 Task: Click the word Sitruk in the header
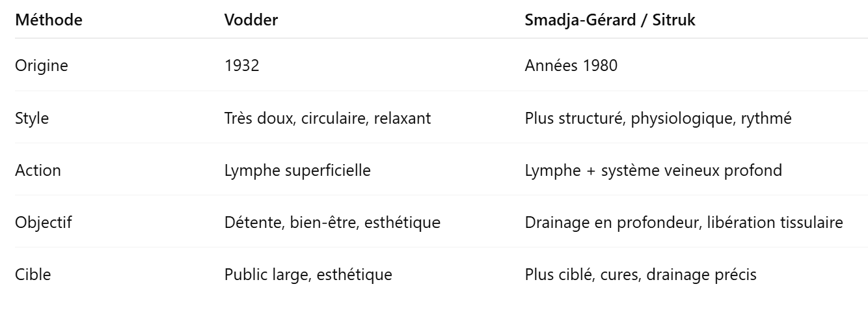[x=676, y=20]
